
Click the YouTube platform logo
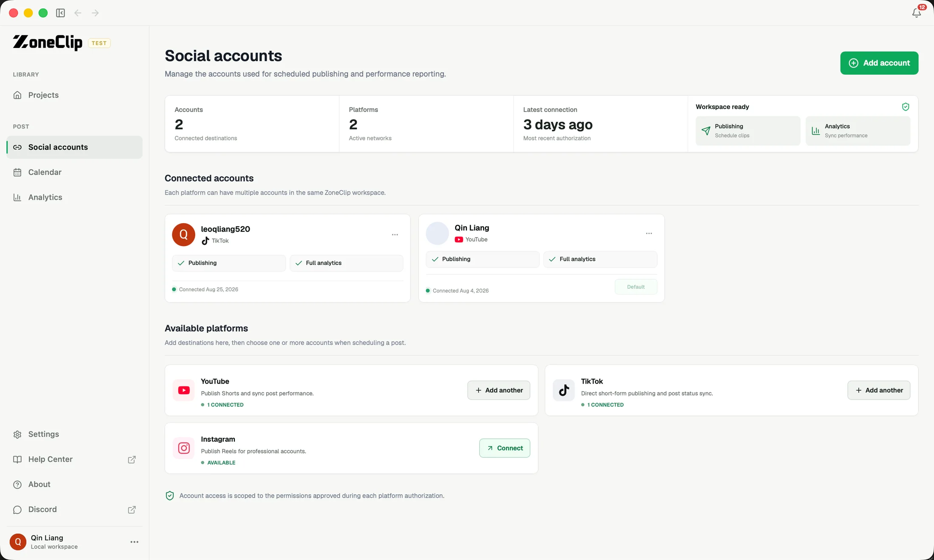click(184, 390)
